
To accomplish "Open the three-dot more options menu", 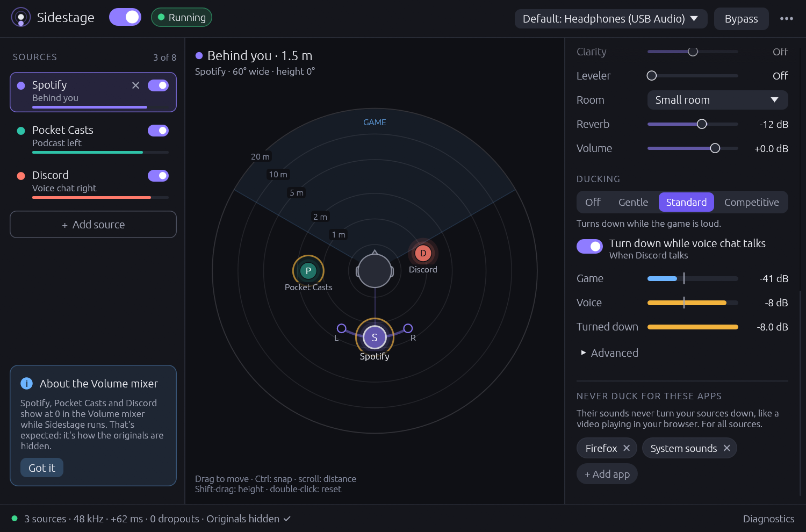I will tap(787, 18).
